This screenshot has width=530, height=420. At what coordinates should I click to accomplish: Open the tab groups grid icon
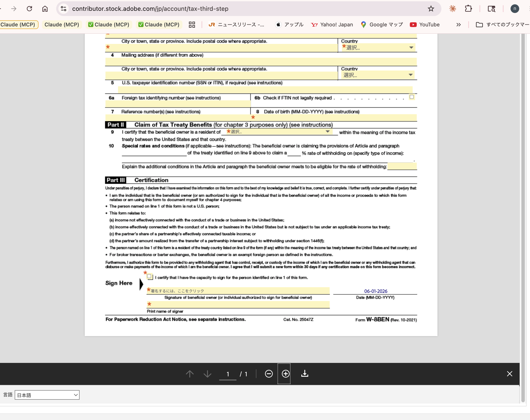pyautogui.click(x=192, y=25)
